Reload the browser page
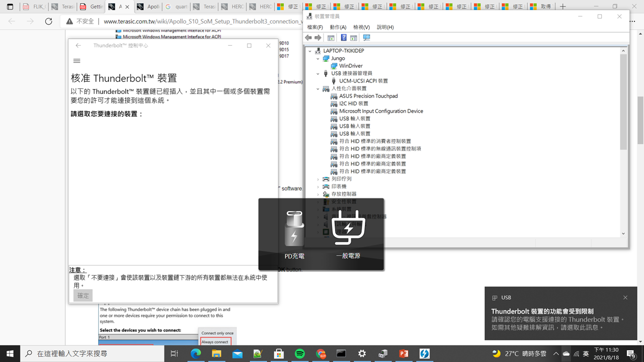Screen dimensions: 644x362 point(49,21)
